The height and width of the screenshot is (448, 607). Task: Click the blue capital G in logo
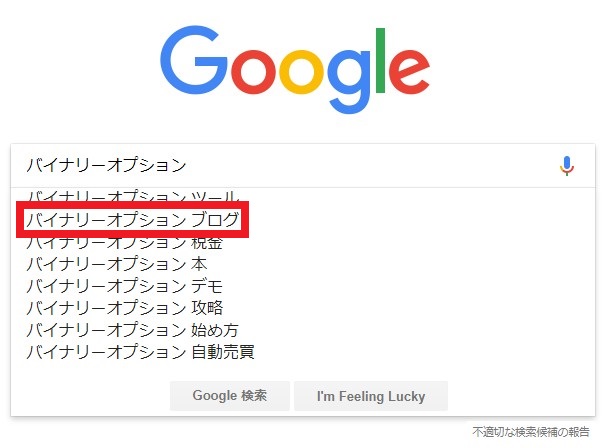click(194, 60)
